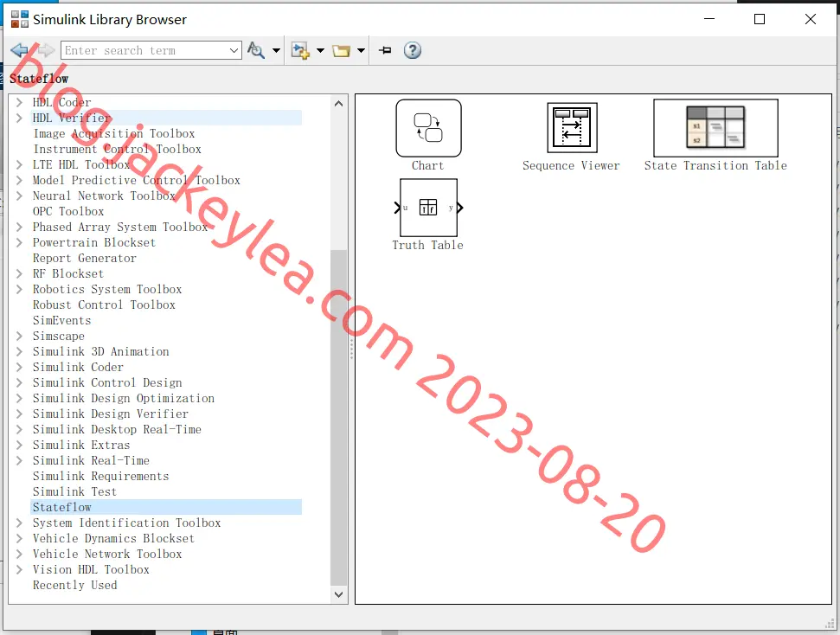This screenshot has width=840, height=635.
Task: Expand the Simulink 3D Animation node
Action: pos(19,351)
